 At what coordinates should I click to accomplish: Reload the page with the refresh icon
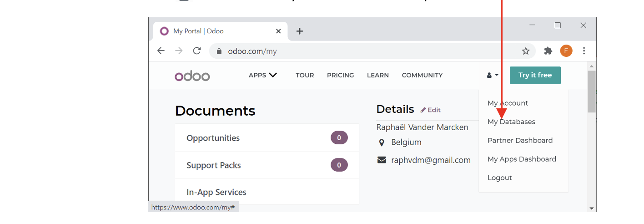tap(197, 51)
